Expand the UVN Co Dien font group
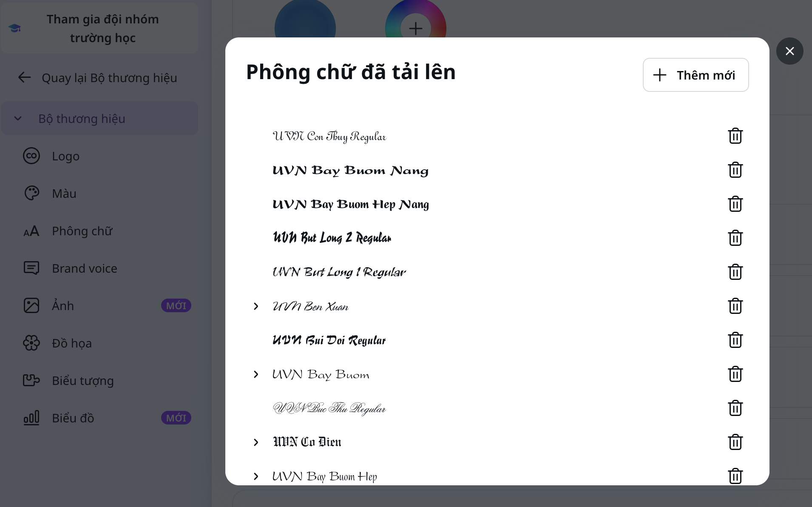 click(x=256, y=442)
